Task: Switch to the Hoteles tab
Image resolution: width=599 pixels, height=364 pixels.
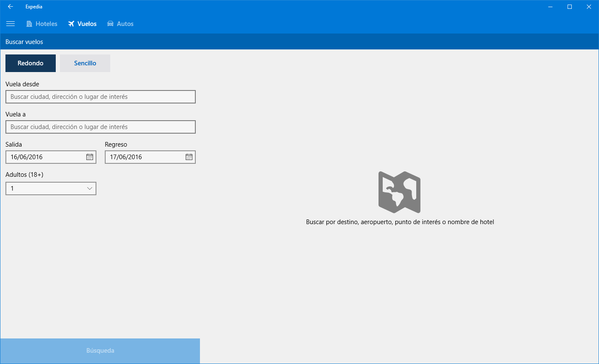Action: (42, 24)
